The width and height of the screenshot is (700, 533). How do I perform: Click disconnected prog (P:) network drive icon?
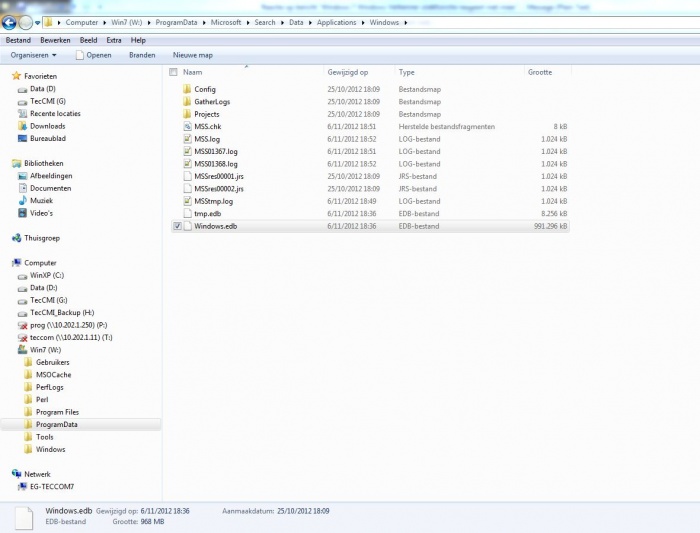(x=22, y=325)
